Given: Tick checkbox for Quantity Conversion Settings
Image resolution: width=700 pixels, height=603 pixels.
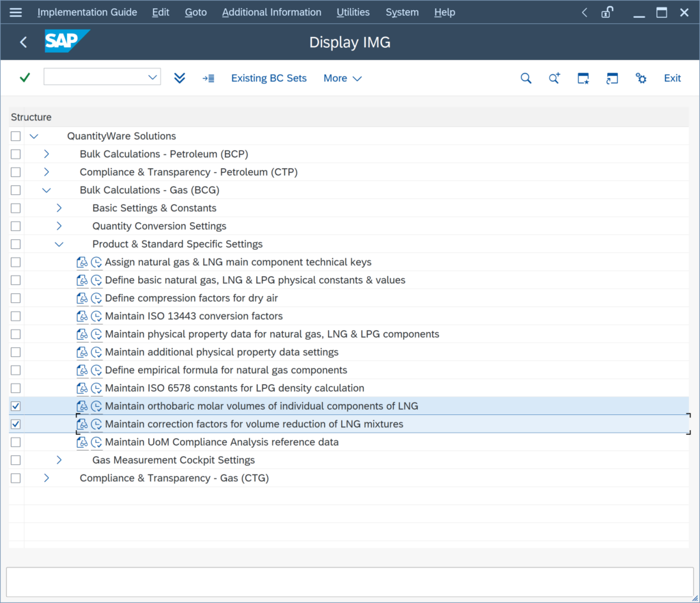Looking at the screenshot, I should click(16, 226).
